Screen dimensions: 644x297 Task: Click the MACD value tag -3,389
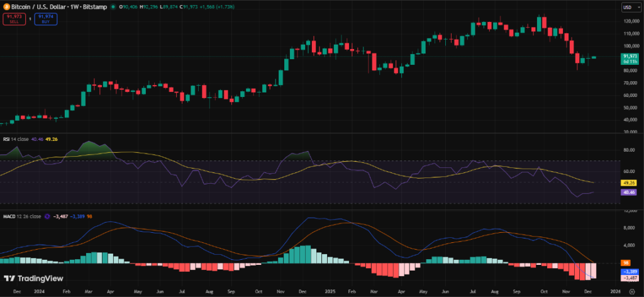(630, 271)
